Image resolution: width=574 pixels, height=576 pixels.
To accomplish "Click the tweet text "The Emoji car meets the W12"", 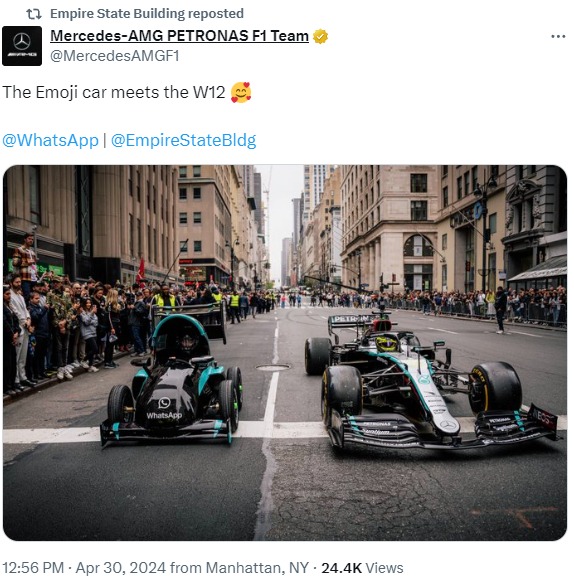I will pyautogui.click(x=114, y=92).
